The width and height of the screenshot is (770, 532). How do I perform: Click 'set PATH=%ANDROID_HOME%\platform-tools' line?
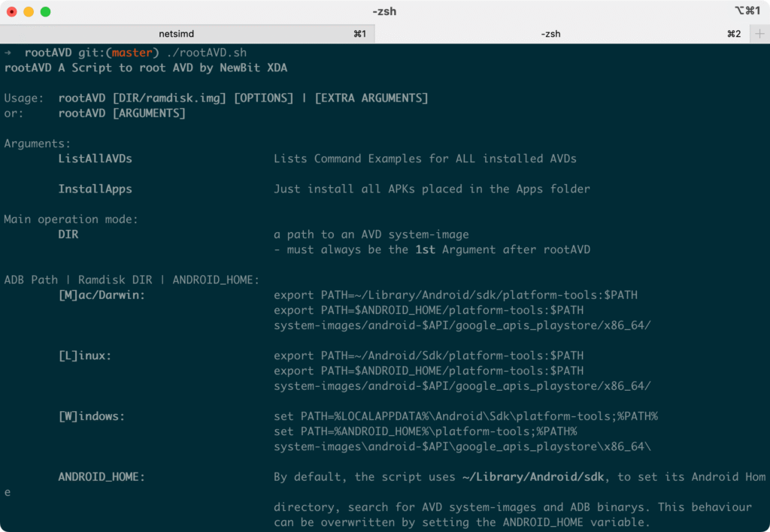[x=426, y=431]
